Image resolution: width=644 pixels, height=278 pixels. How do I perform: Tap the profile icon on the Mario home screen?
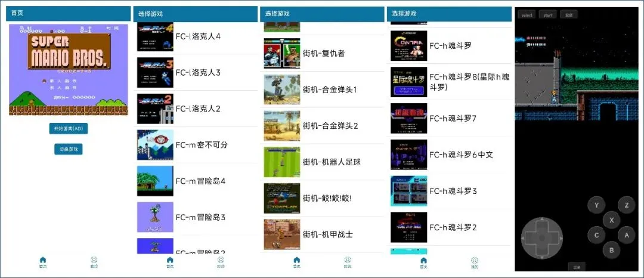pyautogui.click(x=94, y=260)
